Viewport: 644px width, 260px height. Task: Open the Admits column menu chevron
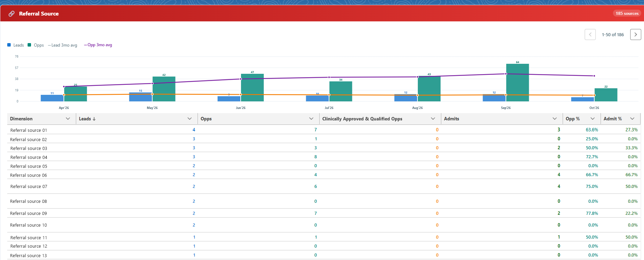click(555, 119)
